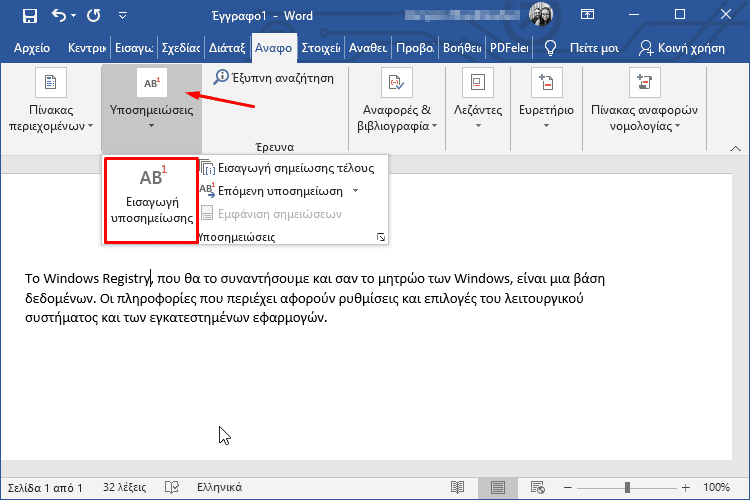Viewport: 750px width, 500px height.
Task: Collapse the ribbon with the chevron
Action: [736, 149]
